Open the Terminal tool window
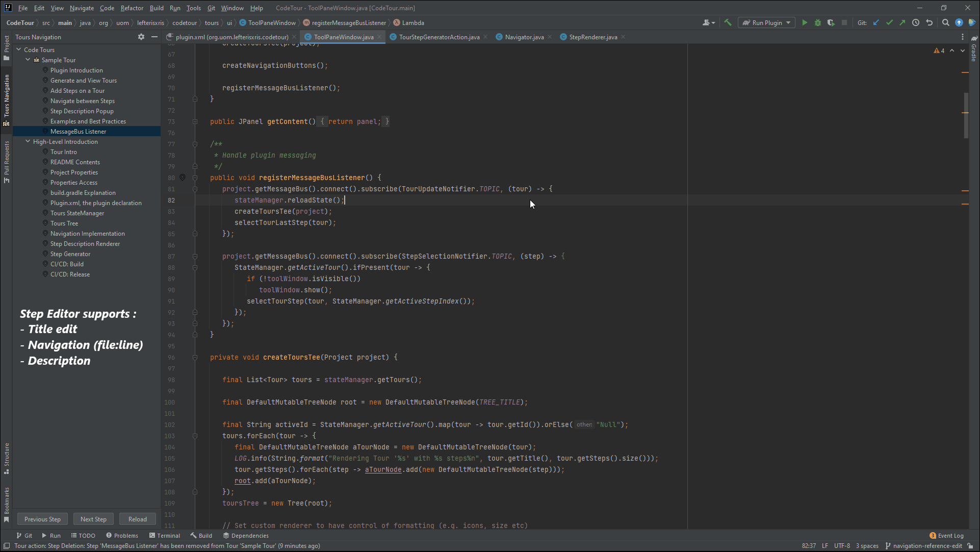 [165, 535]
